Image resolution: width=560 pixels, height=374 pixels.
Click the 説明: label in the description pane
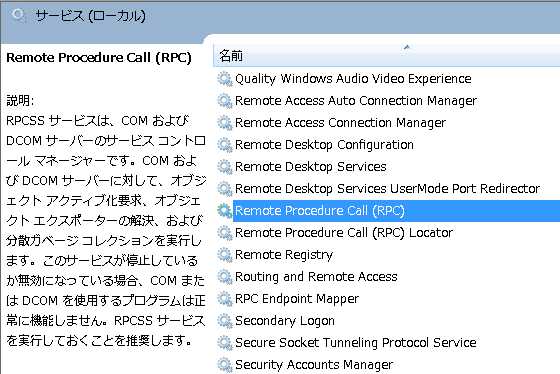coord(20,101)
